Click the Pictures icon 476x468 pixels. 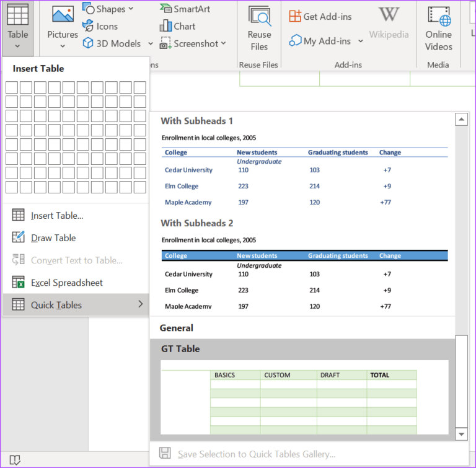pyautogui.click(x=63, y=14)
